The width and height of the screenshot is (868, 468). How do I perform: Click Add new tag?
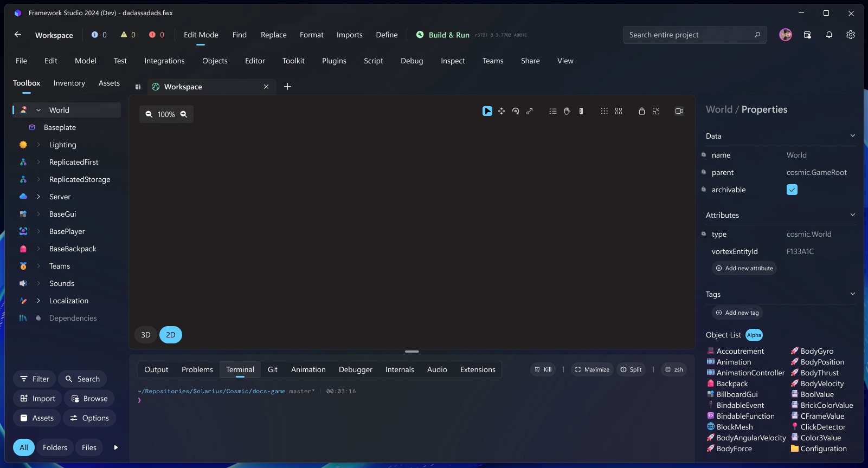[737, 313]
